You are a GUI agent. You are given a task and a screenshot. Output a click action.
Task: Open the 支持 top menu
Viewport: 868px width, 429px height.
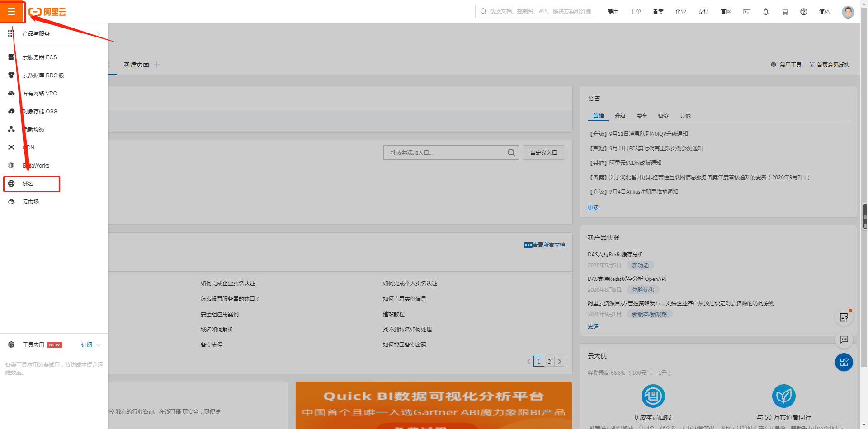coord(703,12)
